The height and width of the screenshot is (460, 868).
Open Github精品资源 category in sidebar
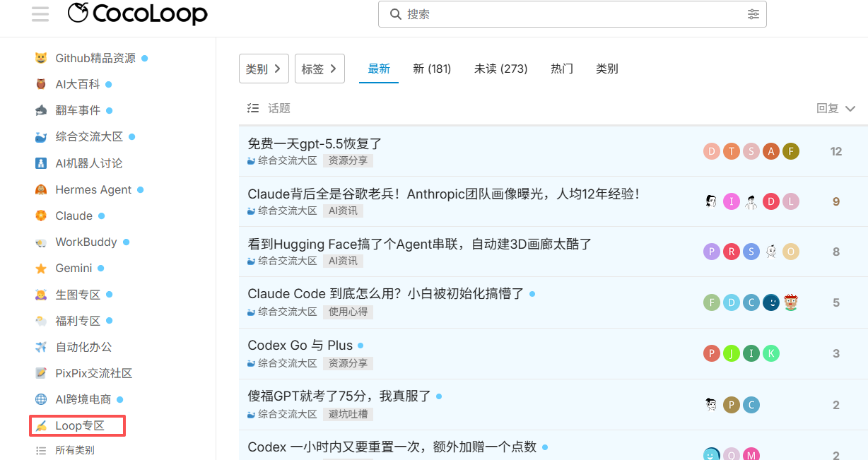pyautogui.click(x=95, y=58)
